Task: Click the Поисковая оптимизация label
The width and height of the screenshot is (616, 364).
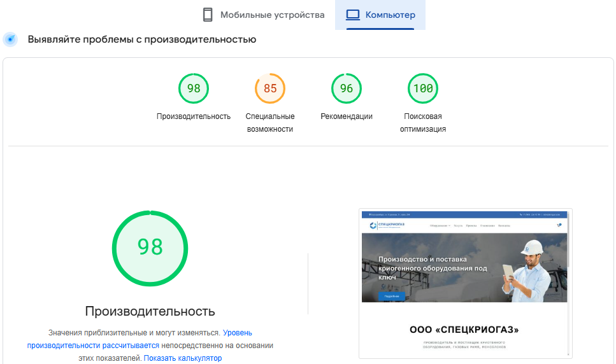Action: (423, 123)
